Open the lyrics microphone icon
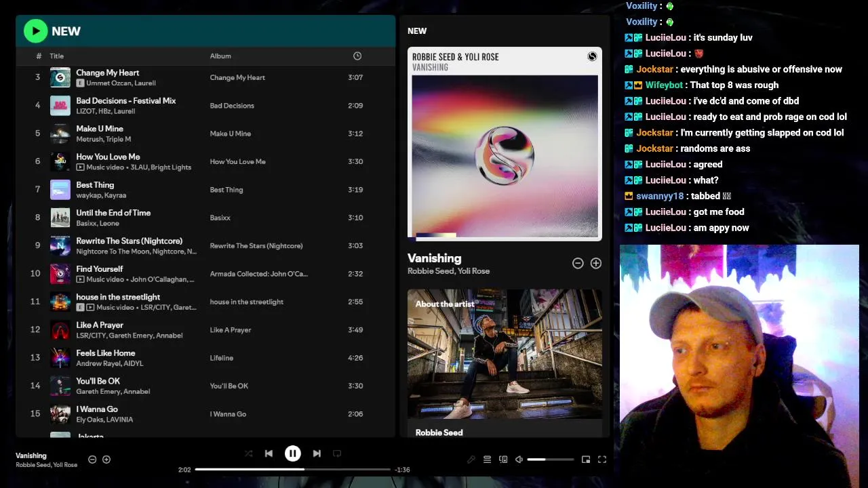Screen dimensions: 868x488 point(471,460)
